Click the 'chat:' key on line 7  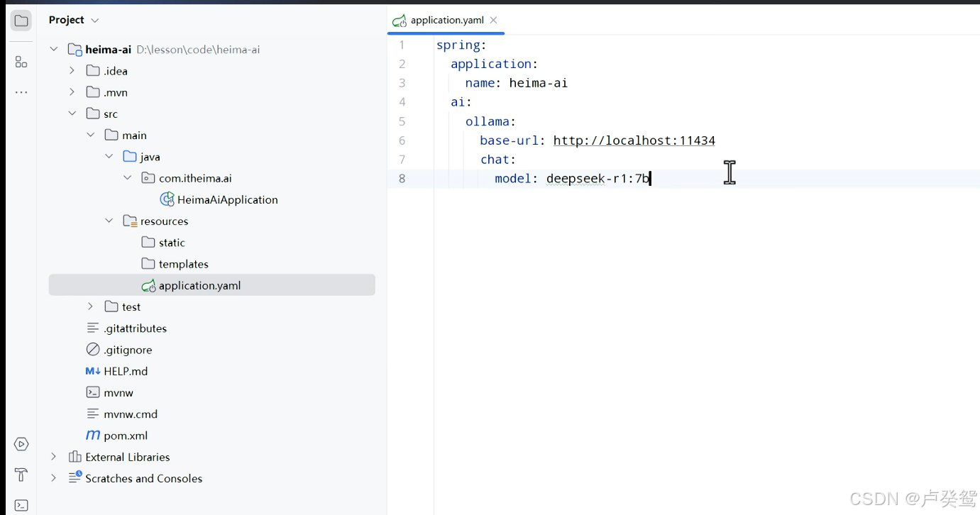pyautogui.click(x=498, y=160)
